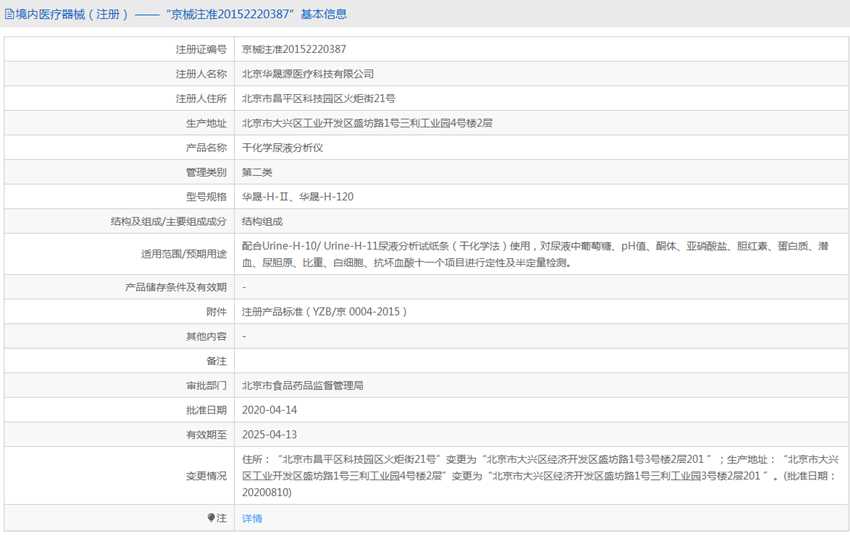Click the 结构组成 value cell
The image size is (850, 535).
click(x=262, y=222)
